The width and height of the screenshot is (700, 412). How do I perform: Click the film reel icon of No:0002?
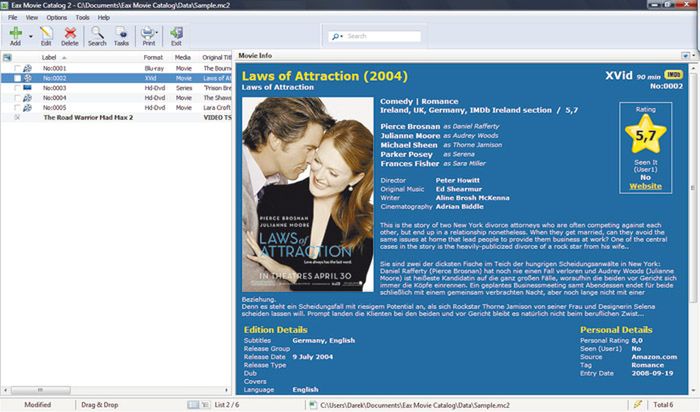click(x=27, y=78)
